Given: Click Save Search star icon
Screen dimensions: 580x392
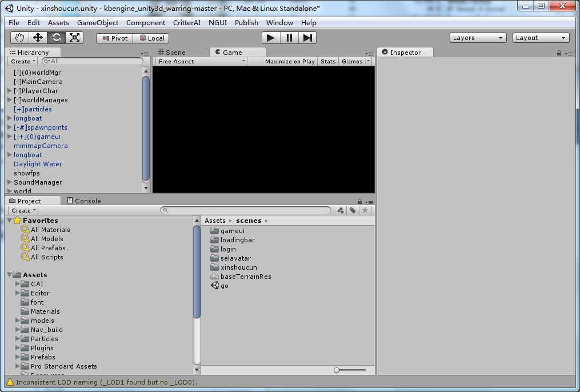Looking at the screenshot, I should (365, 210).
